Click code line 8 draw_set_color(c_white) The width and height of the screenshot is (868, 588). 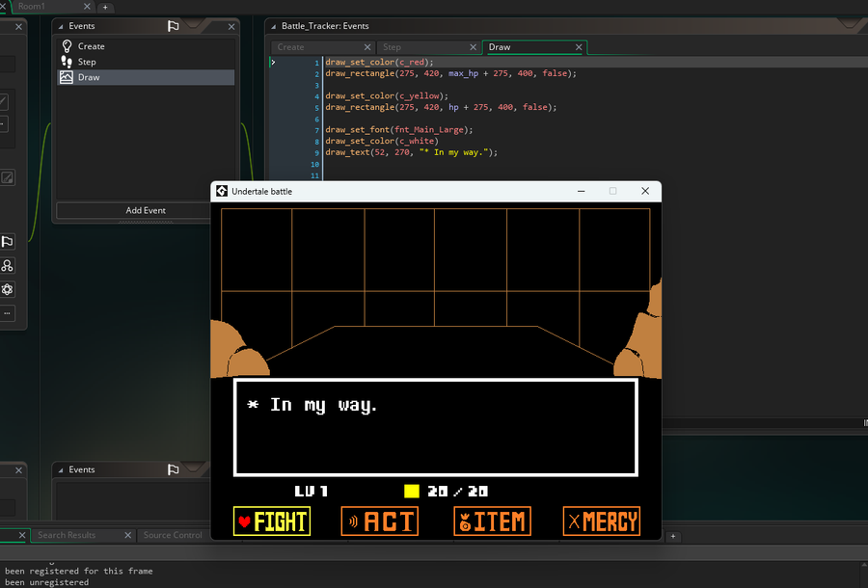pyautogui.click(x=382, y=141)
